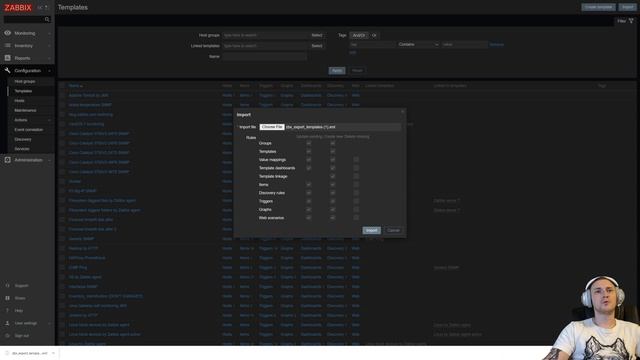Toggle Web scenarios update existing checkbox
The height and width of the screenshot is (360, 640).
pos(309,218)
